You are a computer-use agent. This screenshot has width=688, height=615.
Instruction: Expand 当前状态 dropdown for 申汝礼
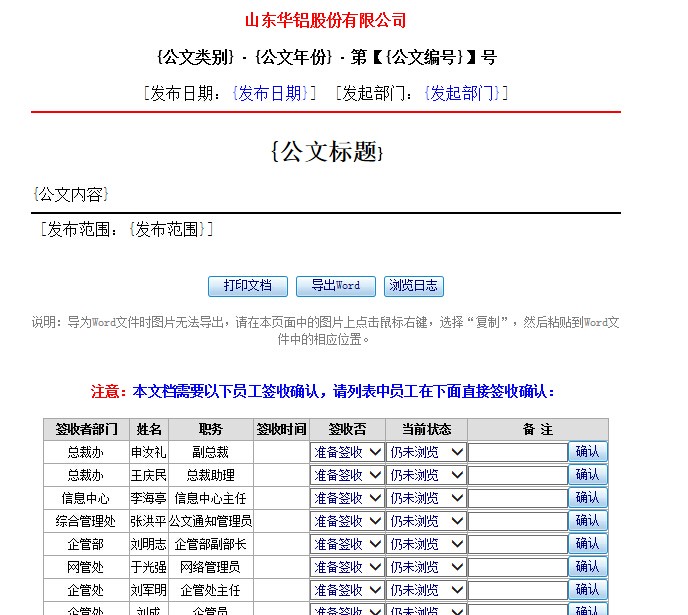tap(426, 452)
